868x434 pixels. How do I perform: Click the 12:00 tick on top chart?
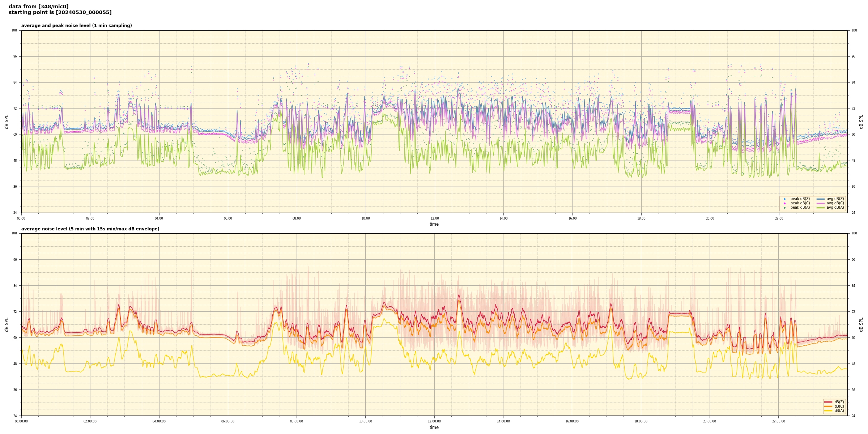point(434,218)
